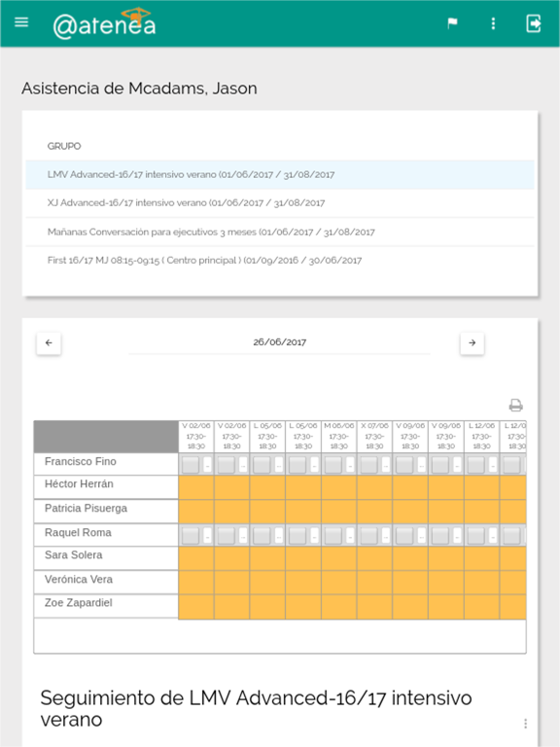Click the @atenea logo
Image resolution: width=560 pixels, height=747 pixels.
click(x=105, y=23)
